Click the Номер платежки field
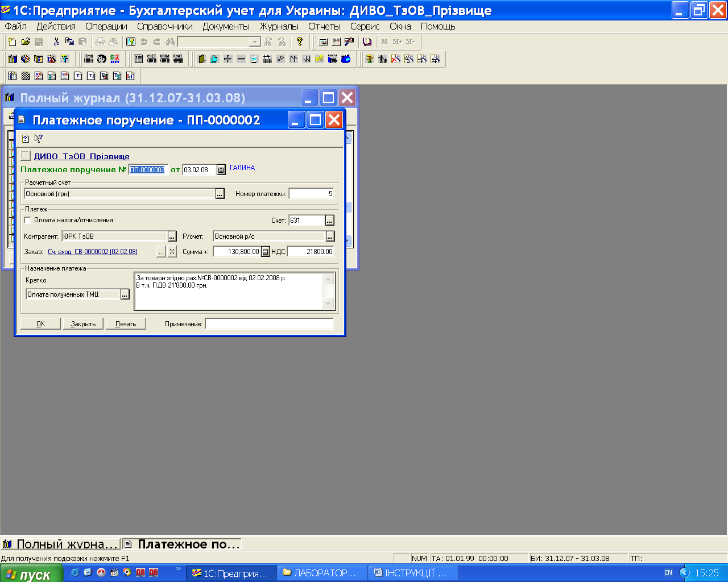 pos(312,194)
